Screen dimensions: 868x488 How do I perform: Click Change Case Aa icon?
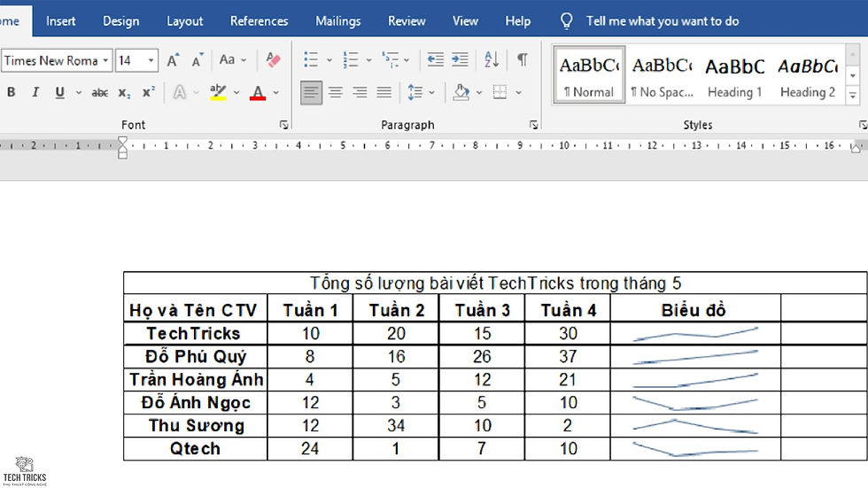coord(227,59)
